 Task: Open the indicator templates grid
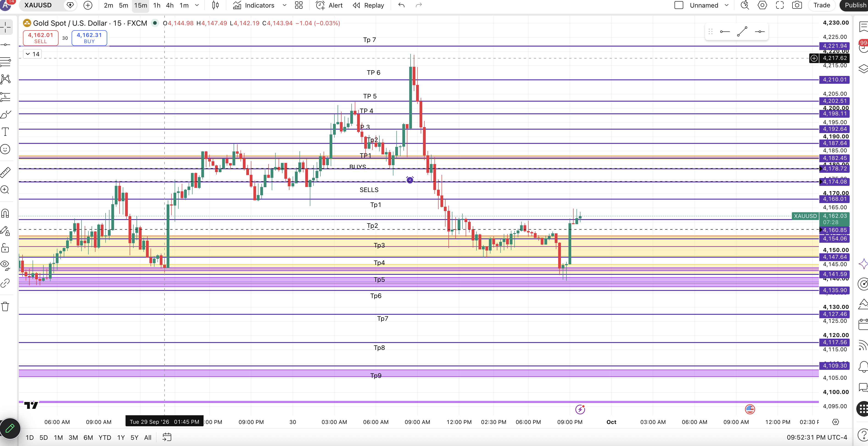[299, 5]
